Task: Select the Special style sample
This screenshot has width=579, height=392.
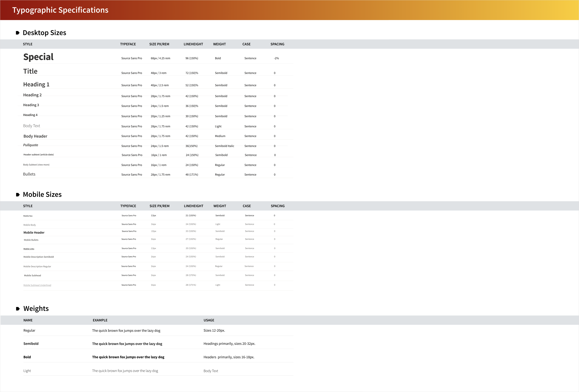Action: pos(38,57)
